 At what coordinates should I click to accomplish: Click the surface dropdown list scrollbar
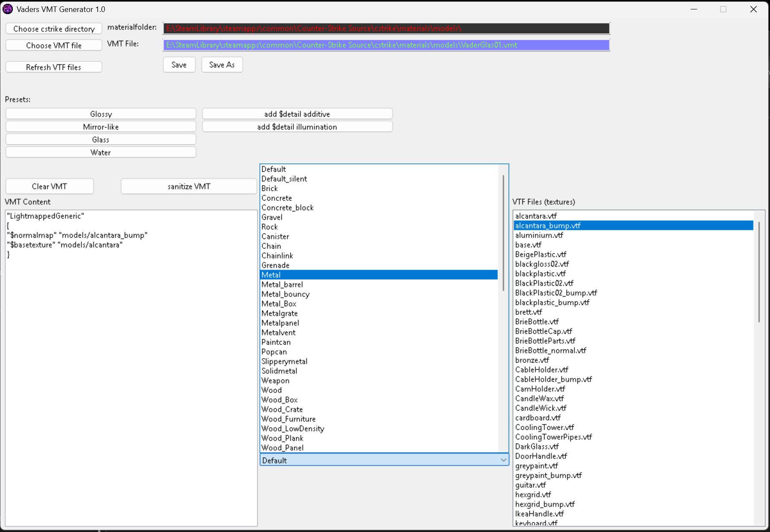click(503, 233)
